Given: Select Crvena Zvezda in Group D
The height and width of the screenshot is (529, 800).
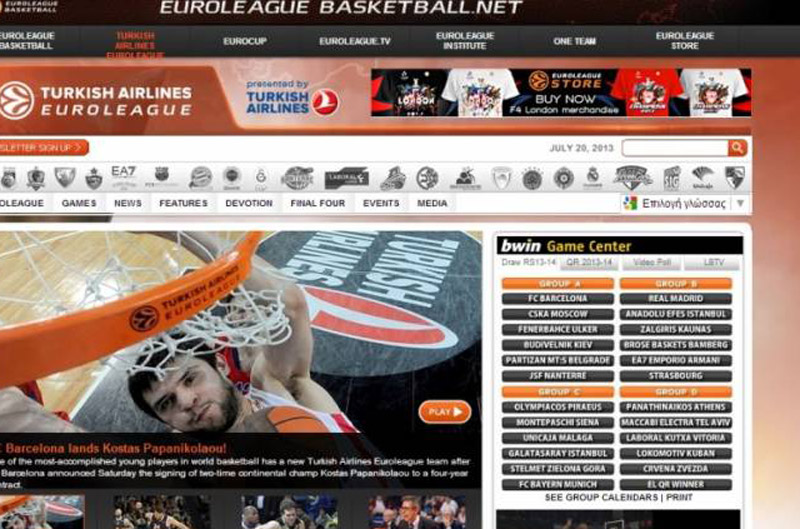Looking at the screenshot, I should coord(676,469).
